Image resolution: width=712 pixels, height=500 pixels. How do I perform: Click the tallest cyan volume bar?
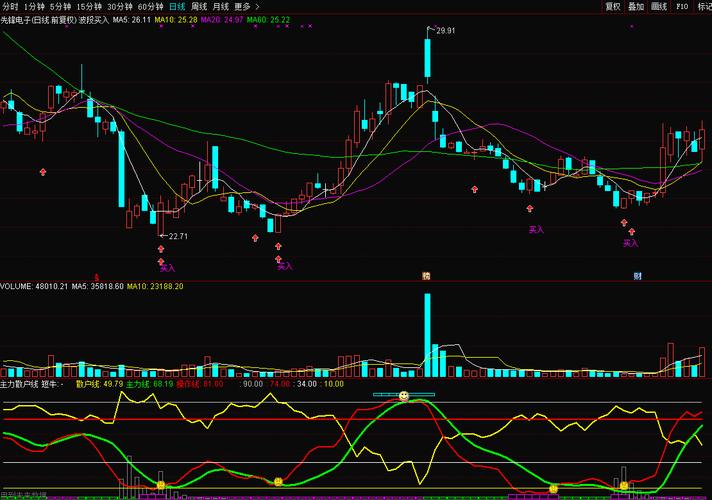(x=427, y=335)
